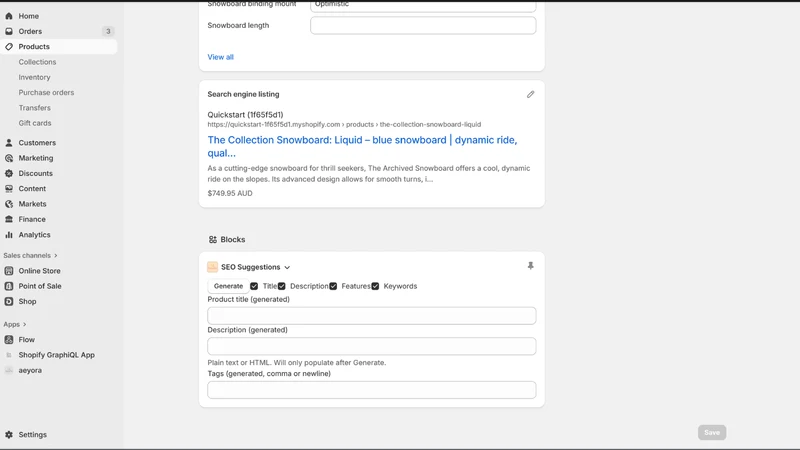The height and width of the screenshot is (450, 800).
Task: Focus the Product title (generated) field
Action: (371, 316)
